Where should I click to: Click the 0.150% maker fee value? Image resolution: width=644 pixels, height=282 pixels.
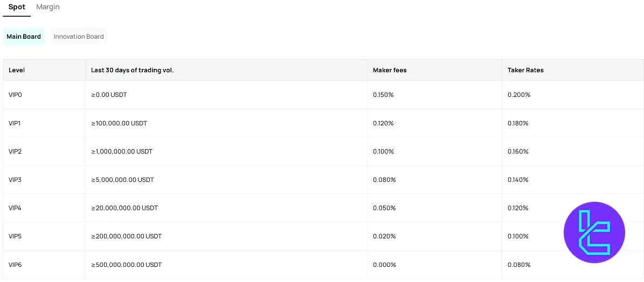point(383,95)
